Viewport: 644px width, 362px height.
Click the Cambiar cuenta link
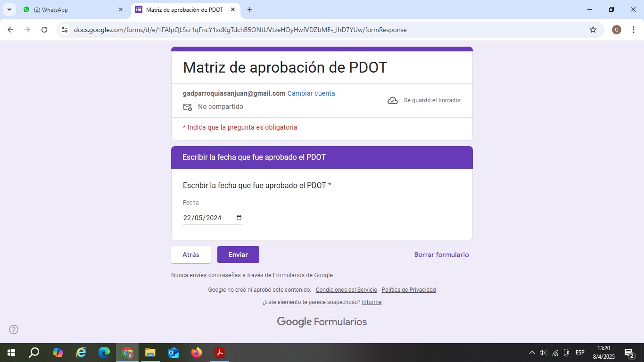click(x=311, y=93)
